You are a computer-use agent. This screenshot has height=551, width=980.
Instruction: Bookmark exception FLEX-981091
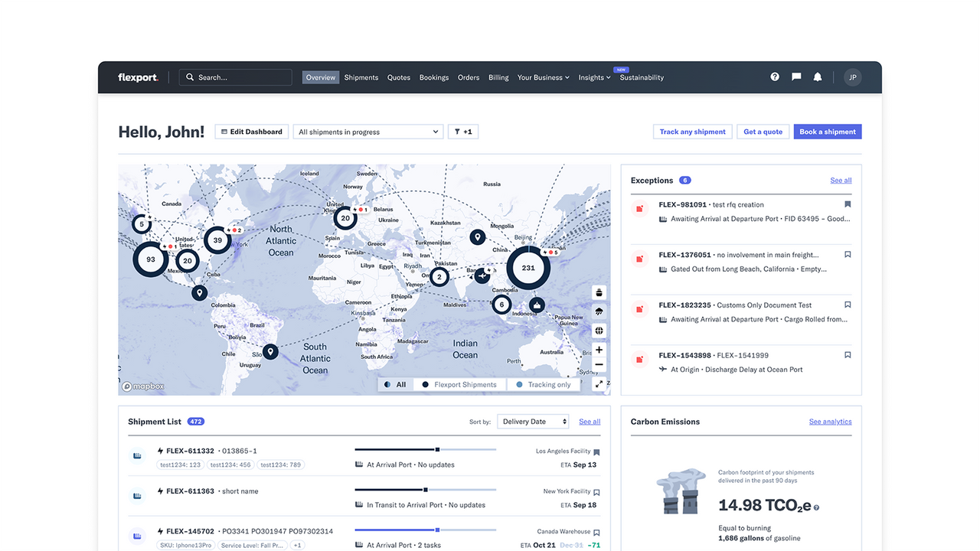click(848, 204)
